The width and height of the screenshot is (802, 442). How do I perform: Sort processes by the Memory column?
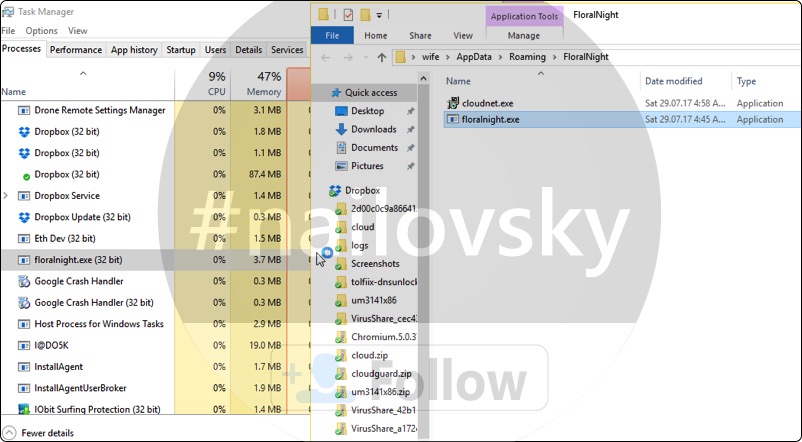tap(259, 84)
